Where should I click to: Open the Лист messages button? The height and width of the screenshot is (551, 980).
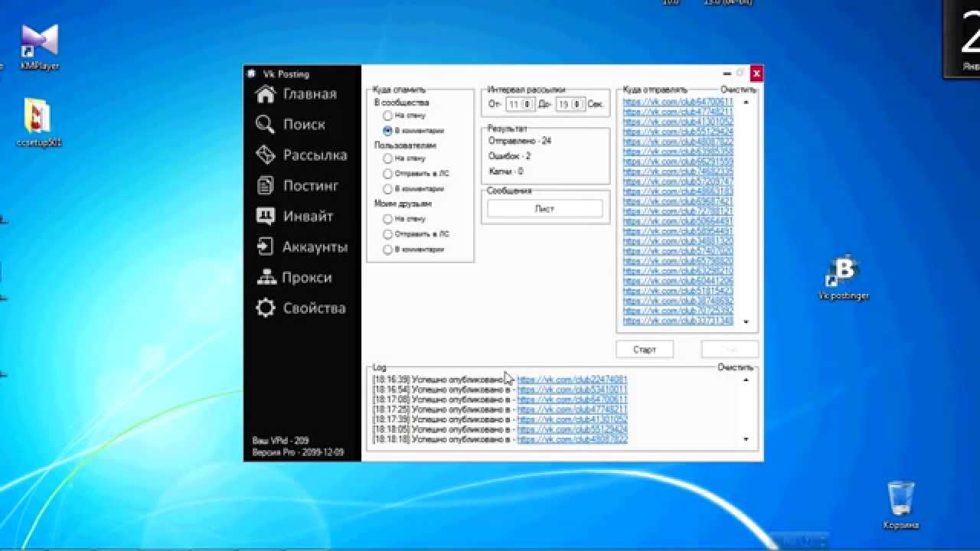tap(545, 209)
